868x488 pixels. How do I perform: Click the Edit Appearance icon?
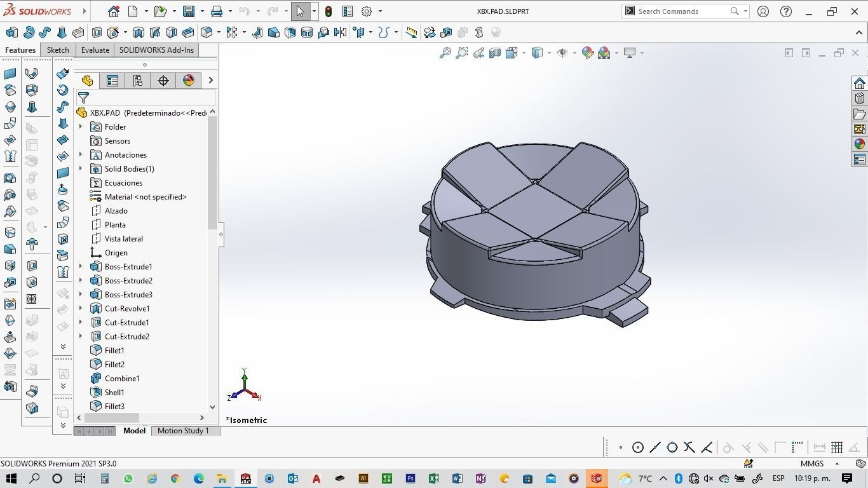click(x=588, y=53)
